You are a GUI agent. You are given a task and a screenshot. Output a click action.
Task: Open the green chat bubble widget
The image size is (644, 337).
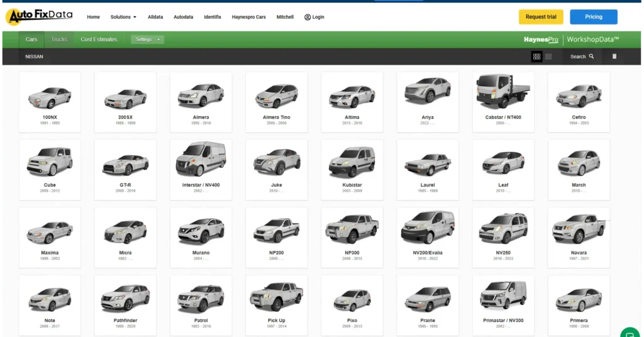tap(630, 333)
